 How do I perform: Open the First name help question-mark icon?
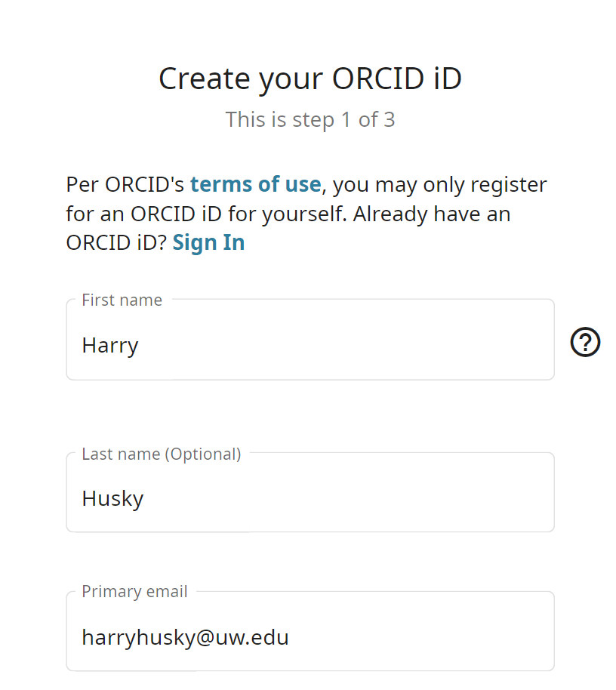point(585,342)
